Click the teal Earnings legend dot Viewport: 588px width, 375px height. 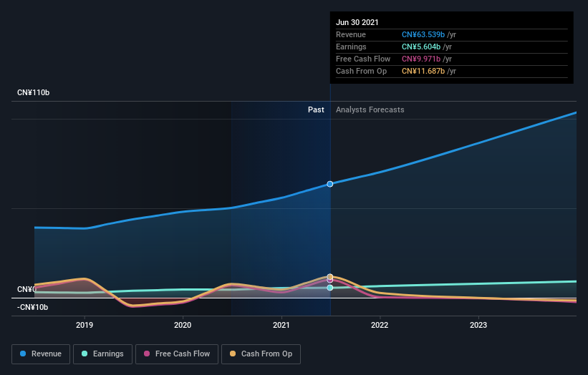pyautogui.click(x=85, y=354)
